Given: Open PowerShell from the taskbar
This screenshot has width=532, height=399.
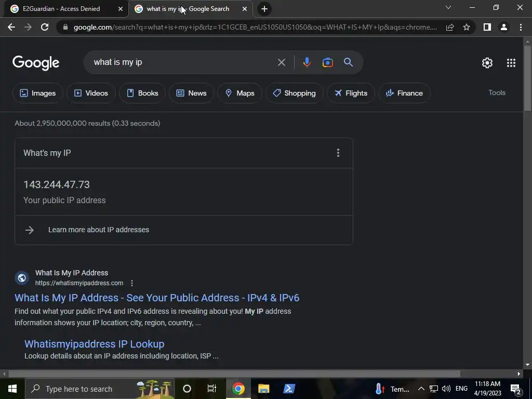Looking at the screenshot, I should (x=289, y=389).
